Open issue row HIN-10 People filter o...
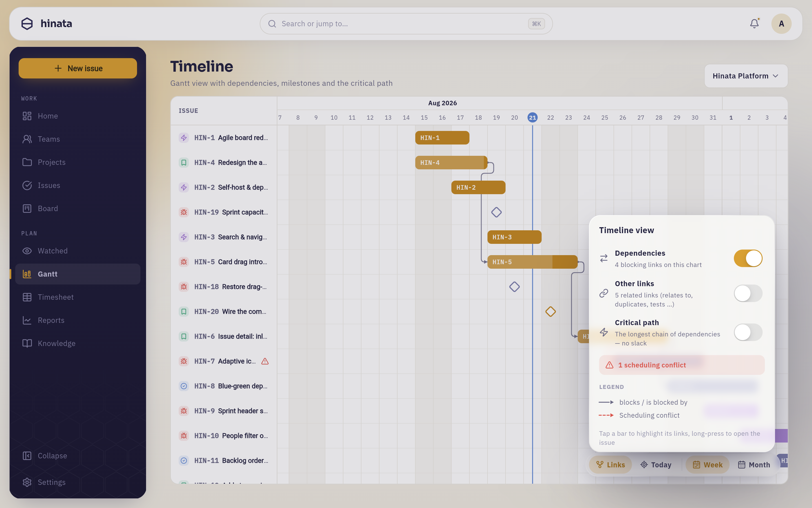This screenshot has height=508, width=812. tap(224, 436)
